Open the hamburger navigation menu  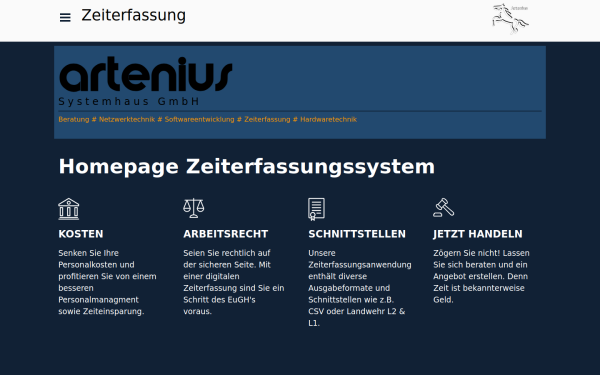tap(65, 18)
